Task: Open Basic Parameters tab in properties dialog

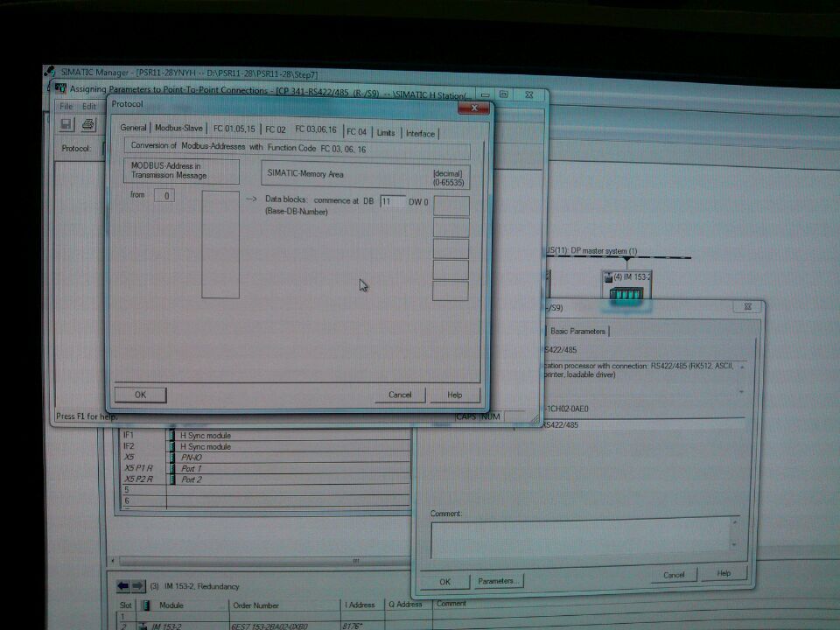Action: (x=577, y=331)
